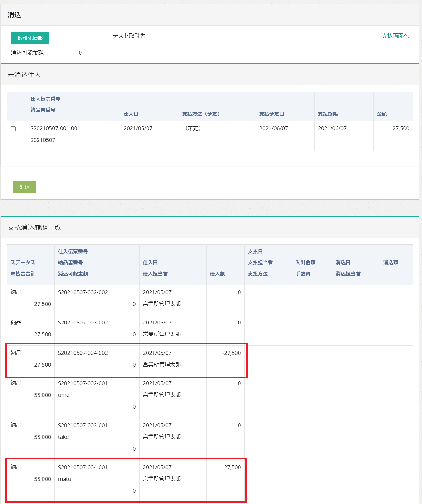This screenshot has height=504, width=422.
Task: Click the 支払予定日 column header
Action: point(271,114)
